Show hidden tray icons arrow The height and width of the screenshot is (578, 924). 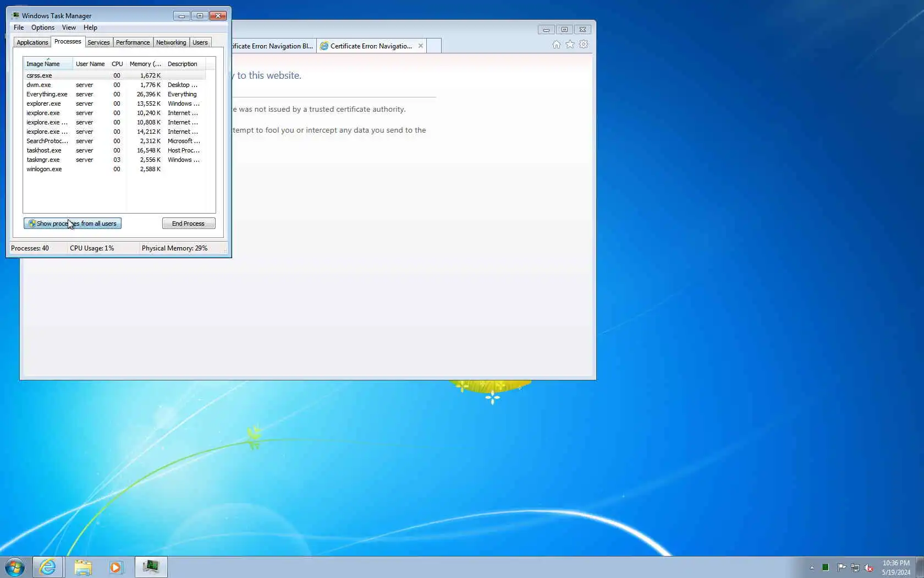click(x=812, y=568)
